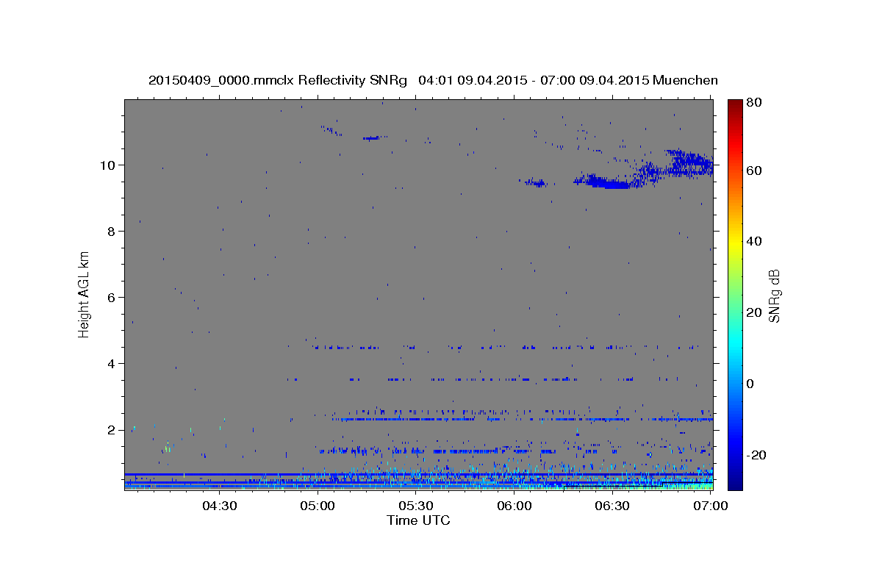882x588 pixels.
Task: Click the height tick label '2'
Action: [x=112, y=429]
